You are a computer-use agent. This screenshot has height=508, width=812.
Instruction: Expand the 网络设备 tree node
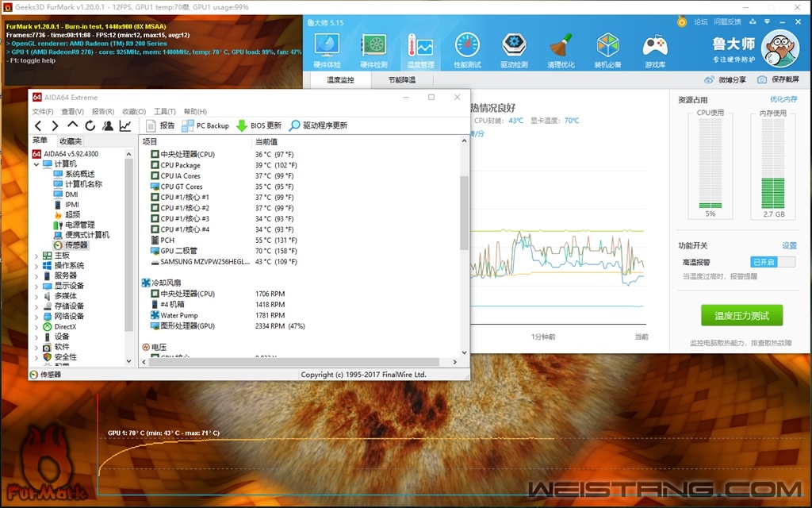[36, 316]
